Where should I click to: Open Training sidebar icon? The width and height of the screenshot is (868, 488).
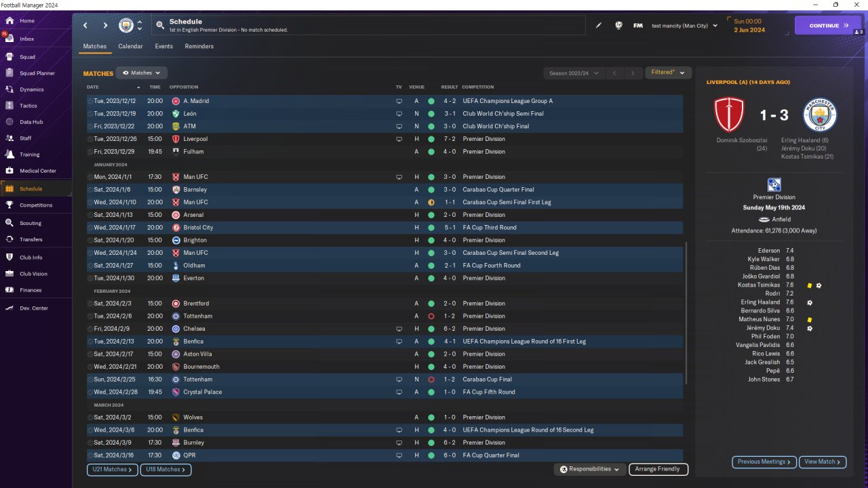pyautogui.click(x=9, y=155)
